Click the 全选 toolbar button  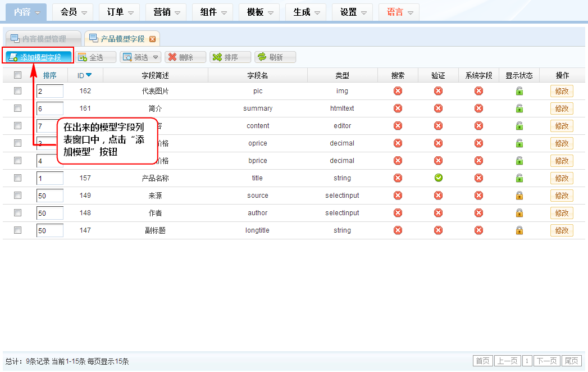[x=96, y=57]
